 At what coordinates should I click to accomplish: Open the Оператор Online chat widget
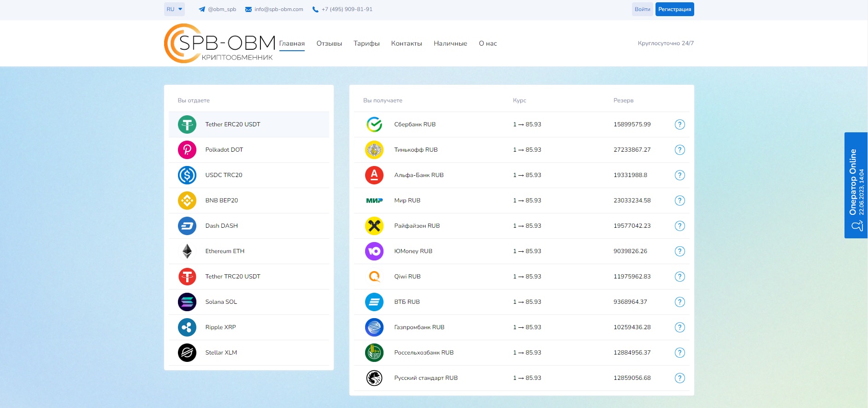pos(856,185)
